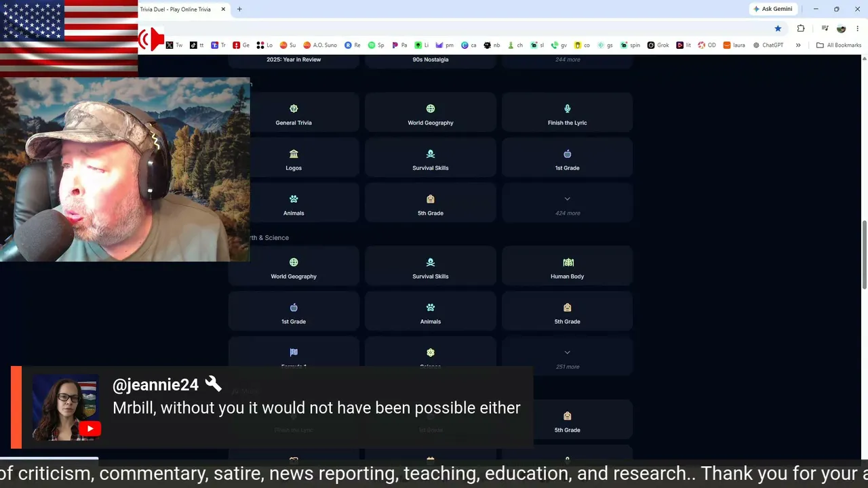868x488 pixels.
Task: Open the tt TikTok bookmark
Action: tap(197, 45)
